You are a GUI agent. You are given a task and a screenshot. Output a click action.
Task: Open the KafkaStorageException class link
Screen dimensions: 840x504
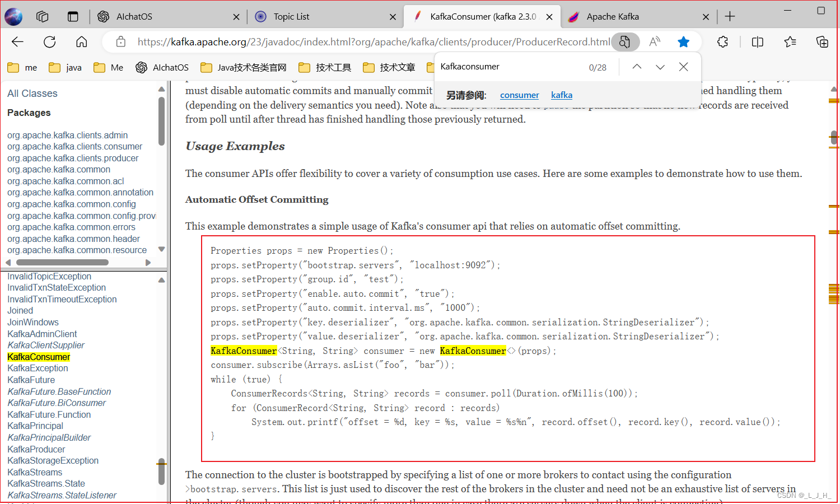[53, 461]
